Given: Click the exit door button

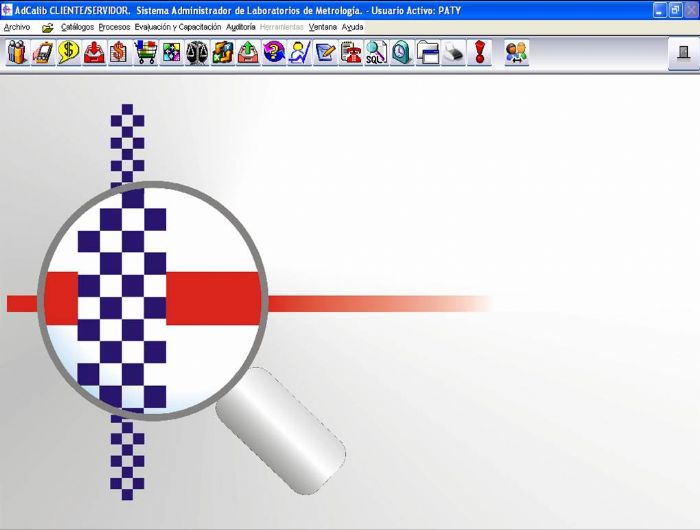Looking at the screenshot, I should coord(683,53).
